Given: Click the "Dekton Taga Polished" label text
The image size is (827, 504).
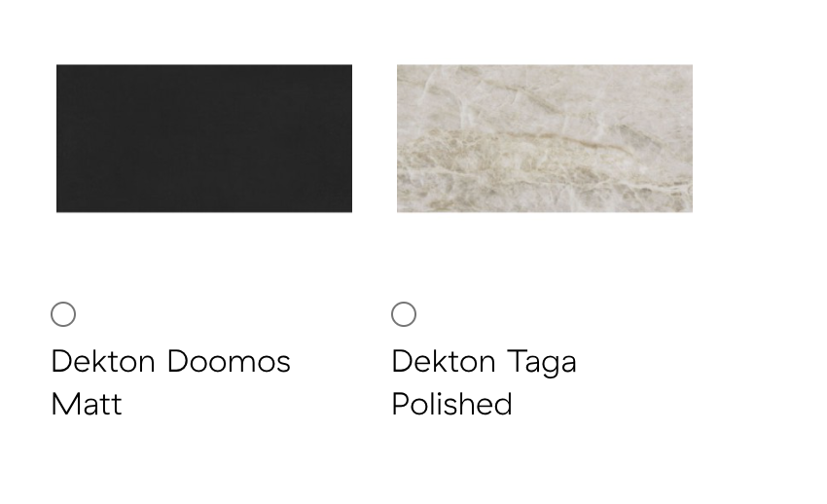Looking at the screenshot, I should (x=484, y=382).
